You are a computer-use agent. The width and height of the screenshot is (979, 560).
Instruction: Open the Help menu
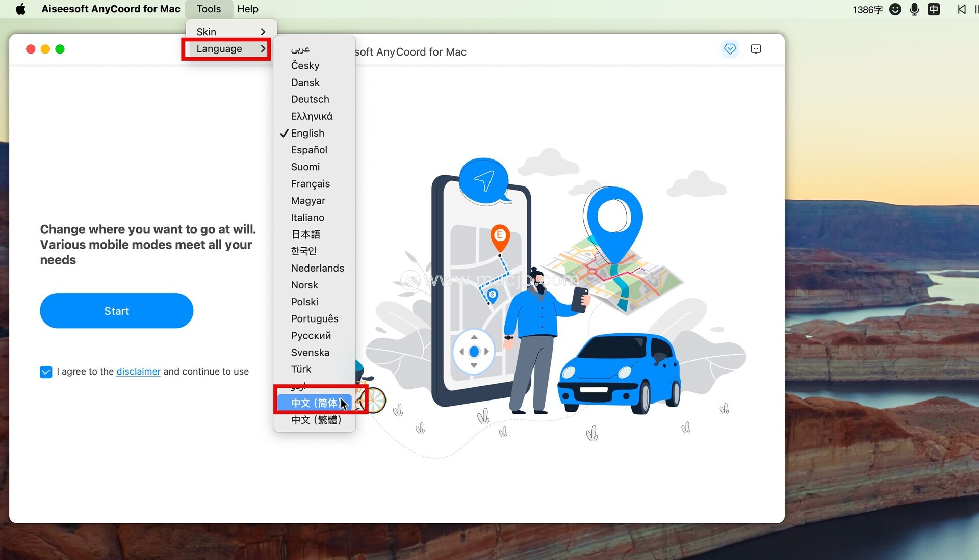tap(248, 9)
